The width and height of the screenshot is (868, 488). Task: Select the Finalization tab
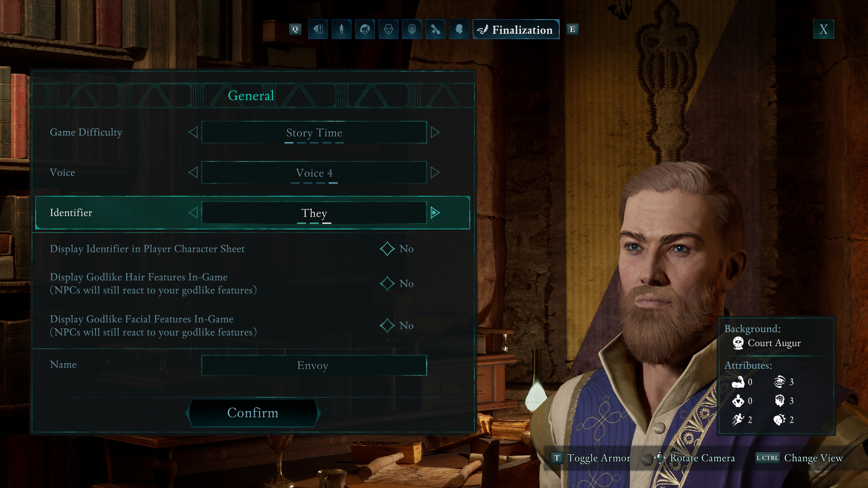click(x=516, y=29)
